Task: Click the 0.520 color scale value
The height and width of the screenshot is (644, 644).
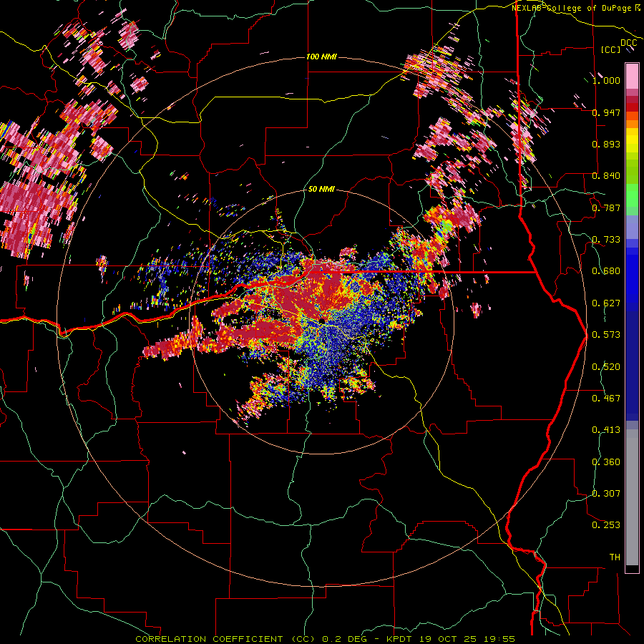Action: pos(606,367)
